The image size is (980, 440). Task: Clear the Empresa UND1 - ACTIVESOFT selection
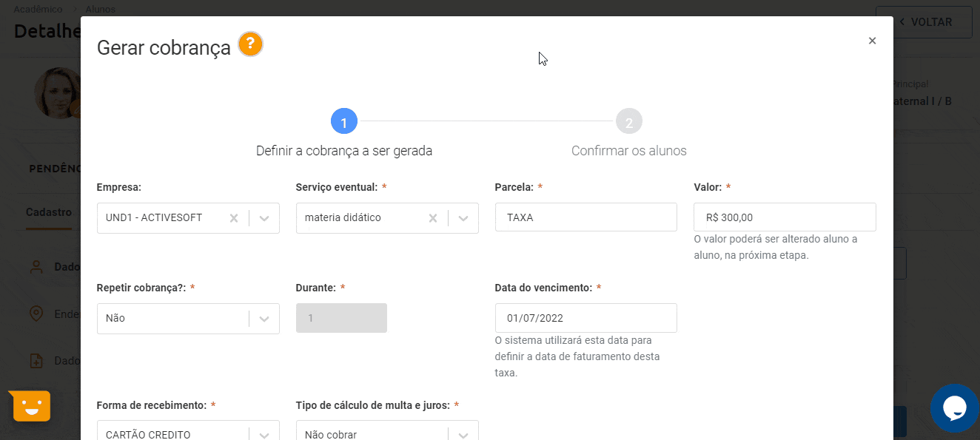click(x=234, y=218)
